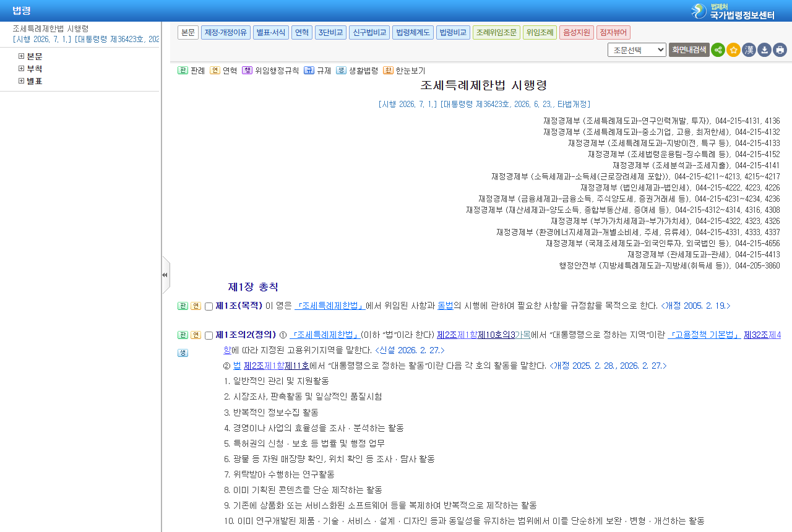Click item '1. 일반적인 관리 및 지원활동'

277,381
